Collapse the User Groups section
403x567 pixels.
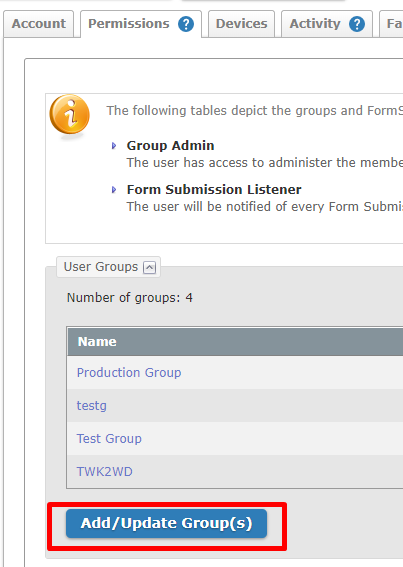point(149,268)
